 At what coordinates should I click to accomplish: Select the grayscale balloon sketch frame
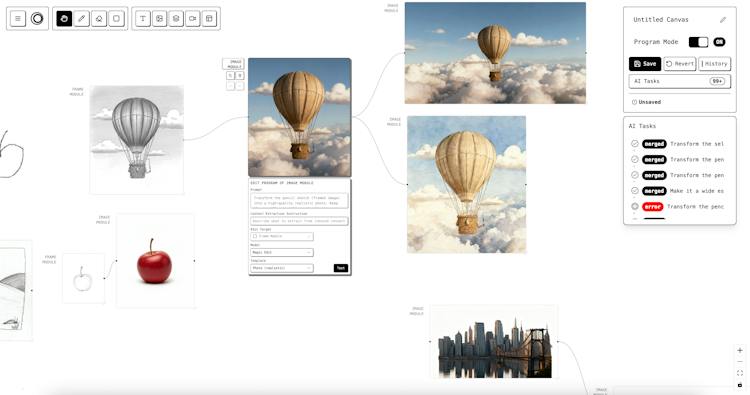137,140
